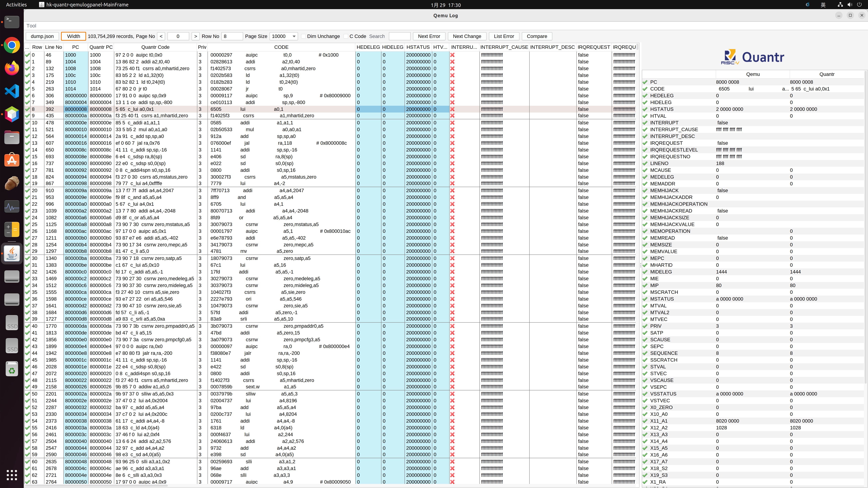Screen dimensions: 868x488
Task: Click the green check next to MSTATUS register
Action: [x=645, y=299]
